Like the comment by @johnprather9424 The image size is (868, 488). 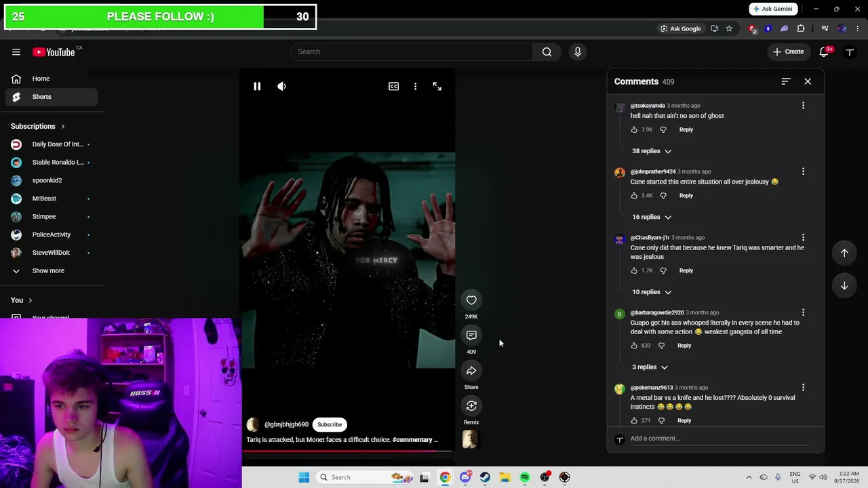pyautogui.click(x=634, y=195)
